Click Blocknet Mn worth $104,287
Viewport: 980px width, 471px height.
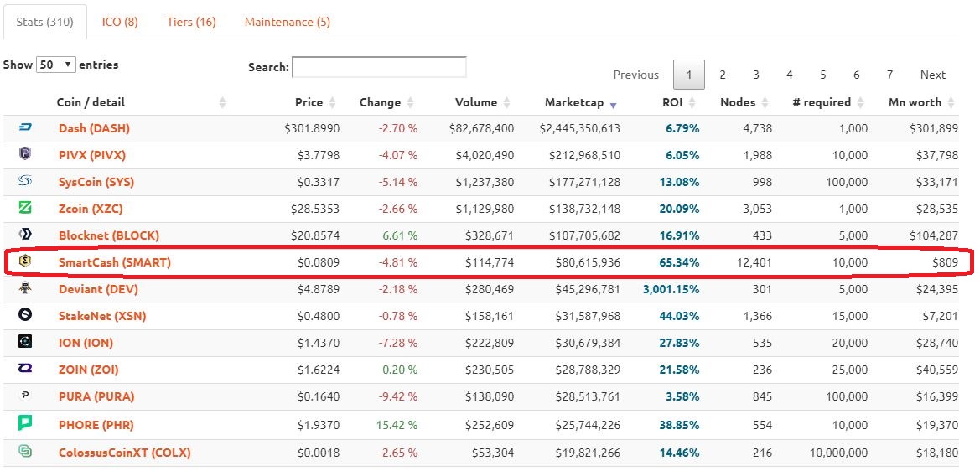[934, 235]
